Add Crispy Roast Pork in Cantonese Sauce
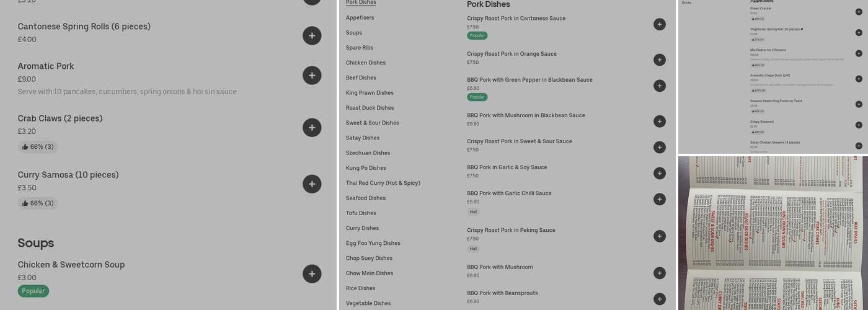 click(x=659, y=24)
